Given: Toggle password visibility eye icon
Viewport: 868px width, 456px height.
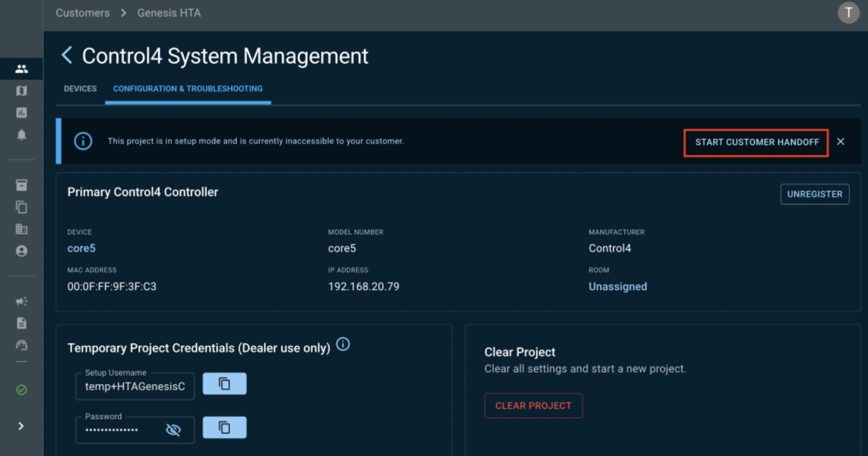Looking at the screenshot, I should (173, 430).
